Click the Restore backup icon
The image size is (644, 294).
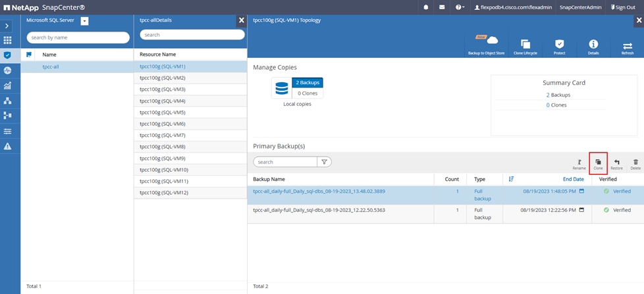tap(616, 164)
